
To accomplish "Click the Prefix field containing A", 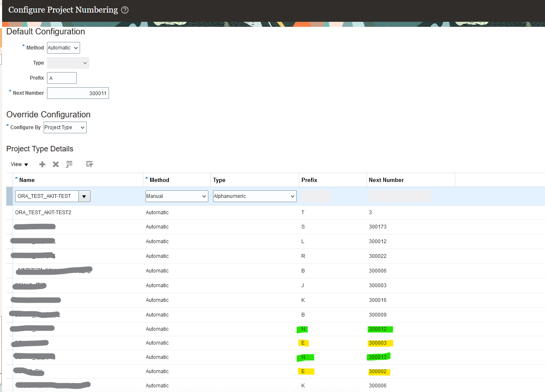I will coord(61,78).
